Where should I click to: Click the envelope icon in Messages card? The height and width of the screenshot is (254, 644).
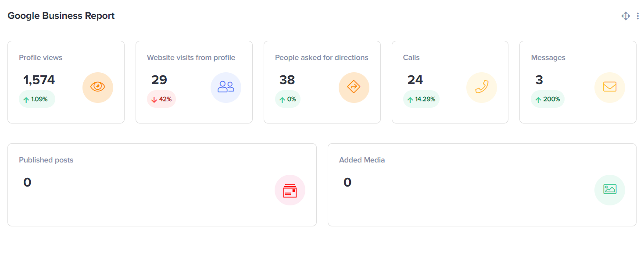pos(610,87)
